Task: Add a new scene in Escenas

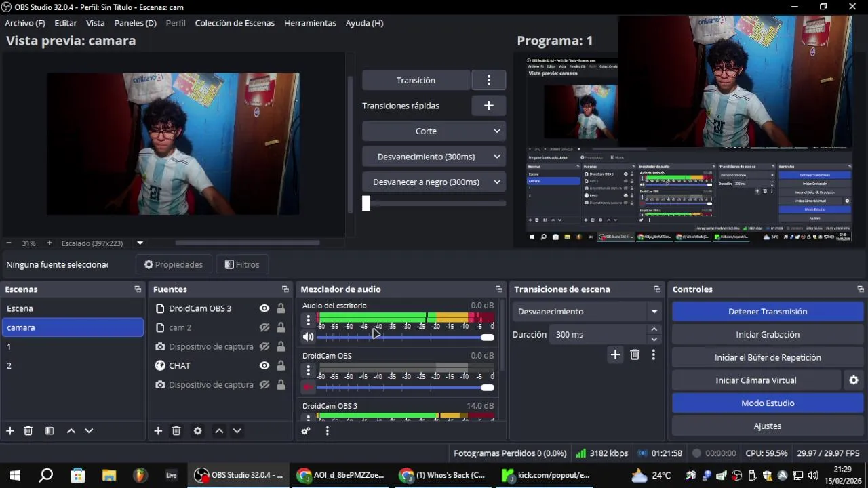Action: pos(10,431)
